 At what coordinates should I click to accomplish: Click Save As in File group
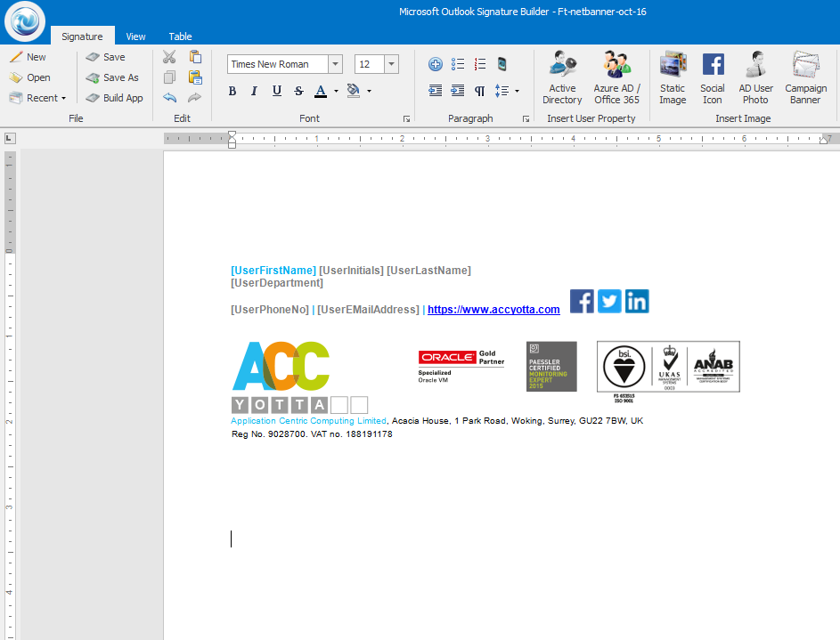coord(112,77)
